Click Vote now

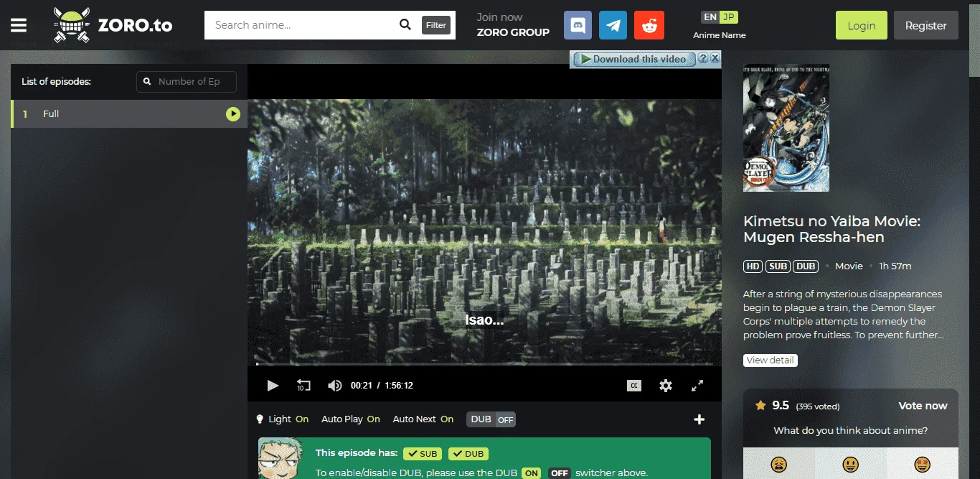[x=923, y=406]
